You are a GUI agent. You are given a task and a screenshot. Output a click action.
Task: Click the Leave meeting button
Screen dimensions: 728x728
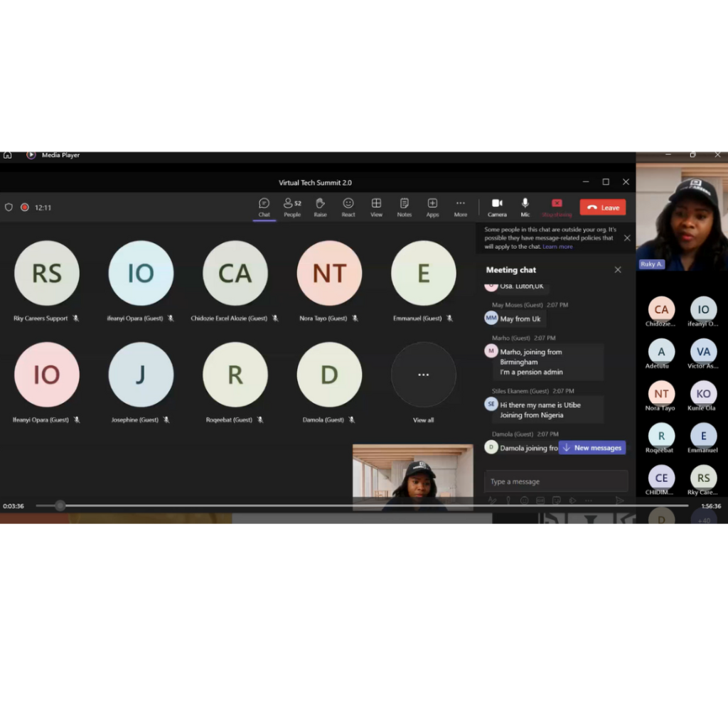603,208
